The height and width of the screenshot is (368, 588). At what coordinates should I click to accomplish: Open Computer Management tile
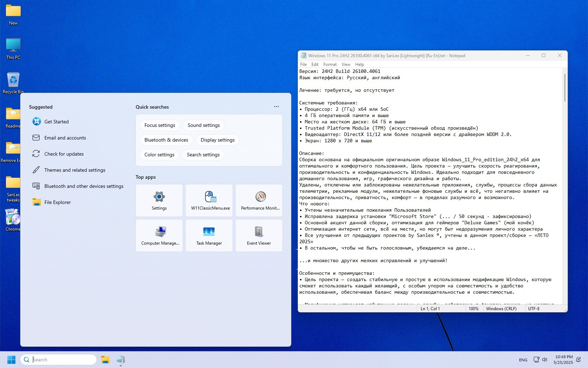coord(159,236)
